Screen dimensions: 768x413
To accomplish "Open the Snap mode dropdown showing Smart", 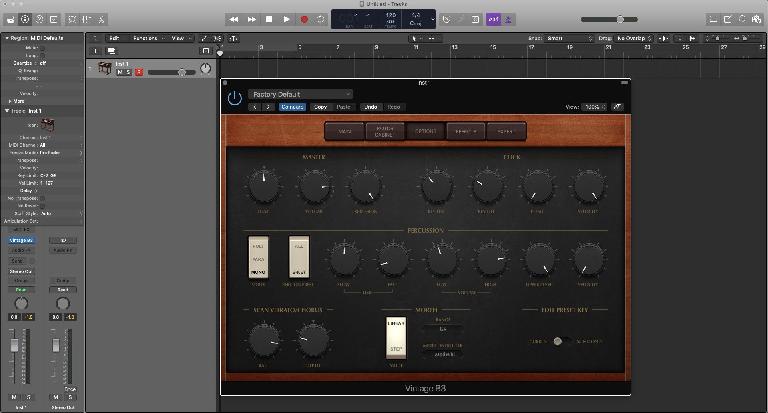I will 569,38.
